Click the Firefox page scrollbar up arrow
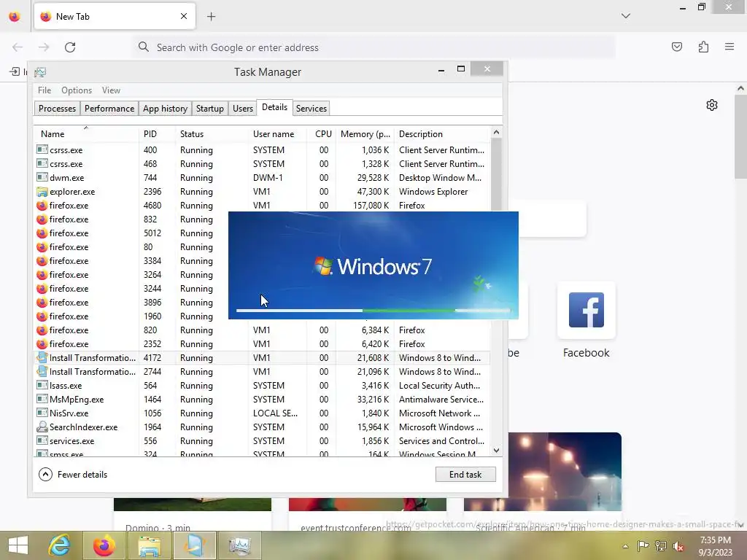747x560 pixels. (740, 88)
